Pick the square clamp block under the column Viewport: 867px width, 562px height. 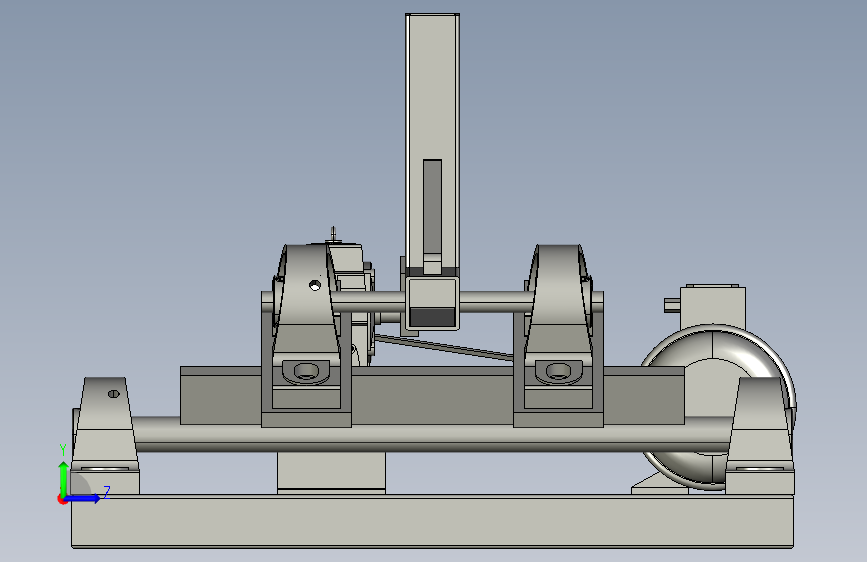[x=432, y=303]
